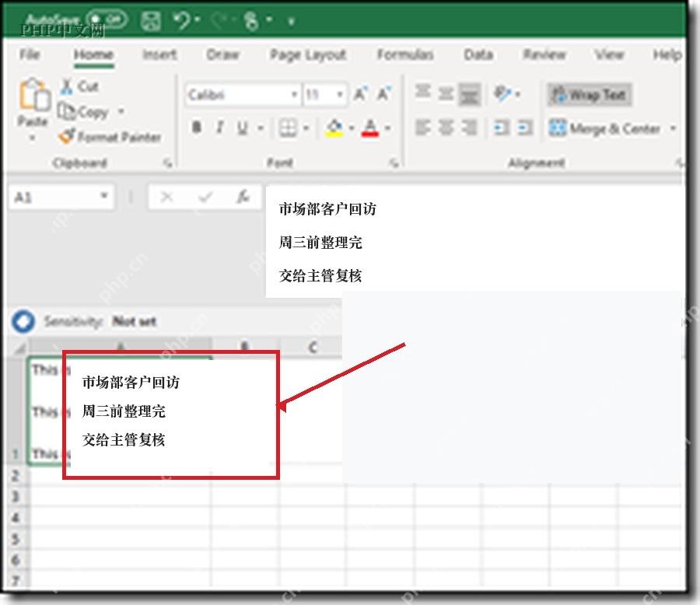This screenshot has height=605, width=700.
Task: Click the Touch/Mouse mode icon
Action: (252, 20)
